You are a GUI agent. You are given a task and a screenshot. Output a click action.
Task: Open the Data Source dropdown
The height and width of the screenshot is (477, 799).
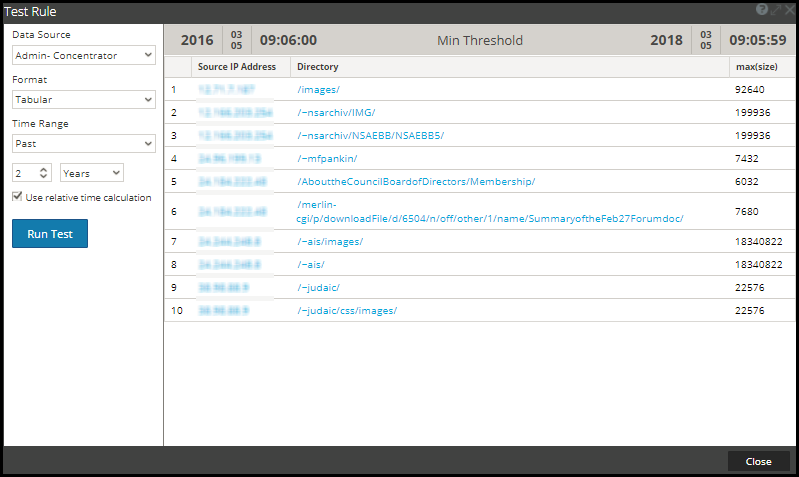click(84, 55)
